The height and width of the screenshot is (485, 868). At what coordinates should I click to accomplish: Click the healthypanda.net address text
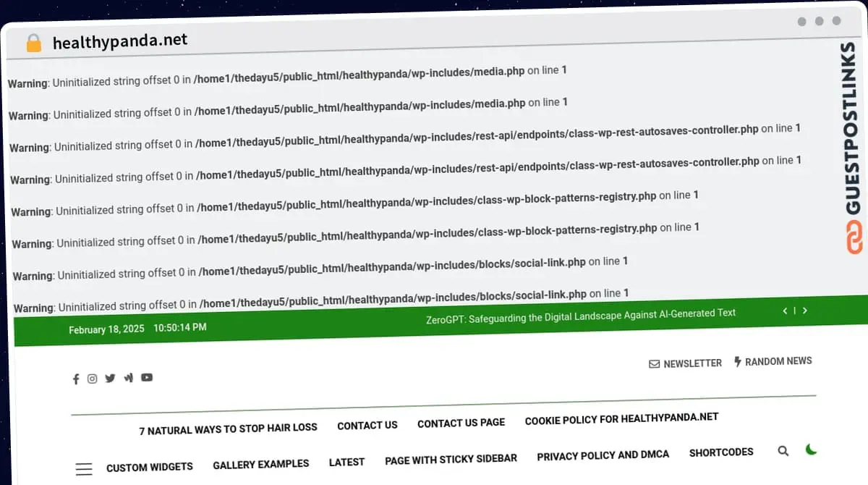(120, 42)
